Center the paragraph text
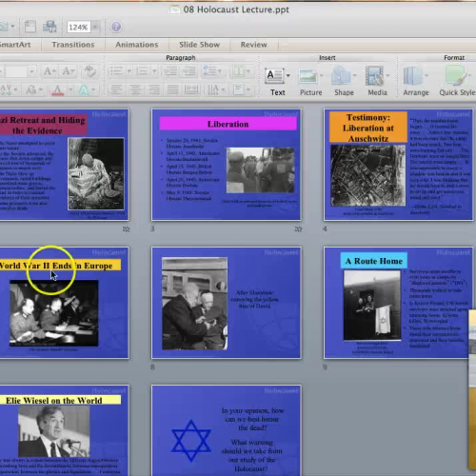 [x=135, y=90]
